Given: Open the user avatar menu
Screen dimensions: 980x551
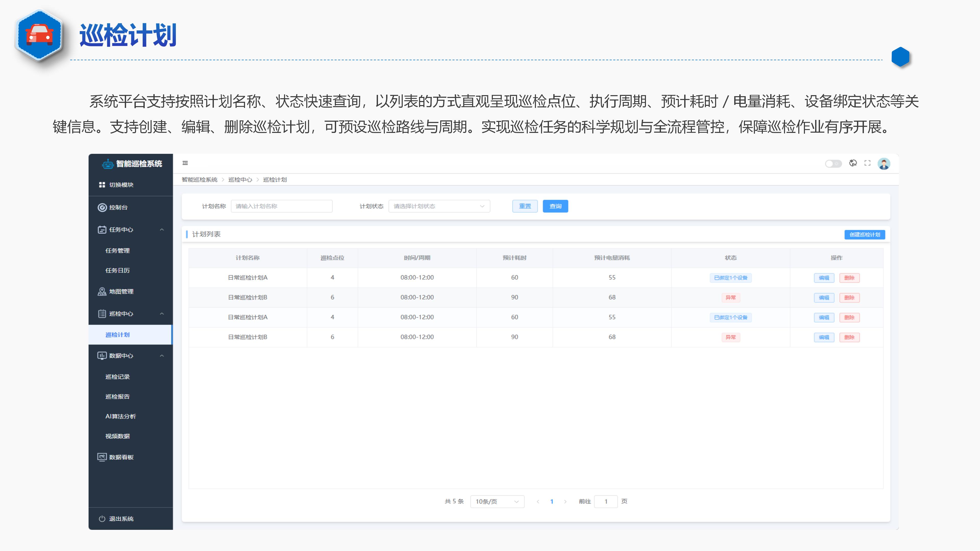Looking at the screenshot, I should pos(884,164).
